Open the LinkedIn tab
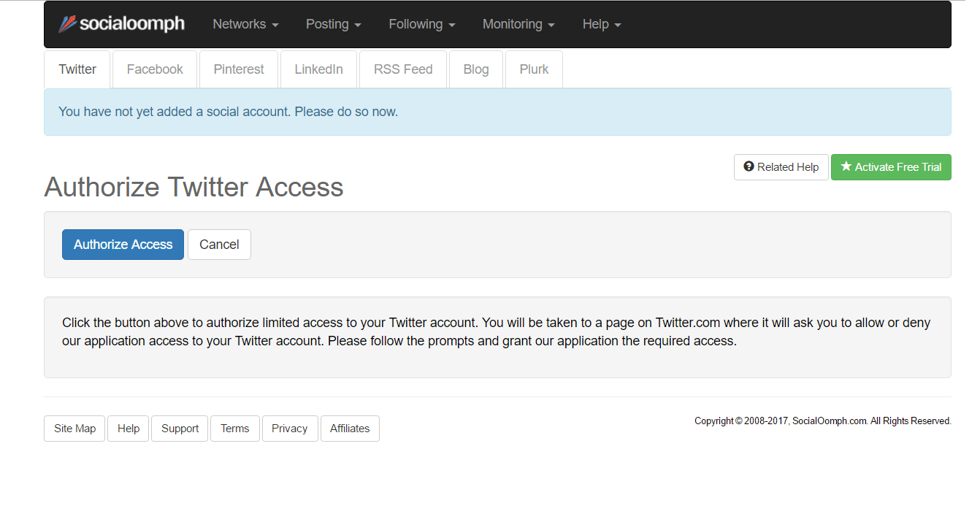Screen dimensions: 980x522 pyautogui.click(x=318, y=69)
